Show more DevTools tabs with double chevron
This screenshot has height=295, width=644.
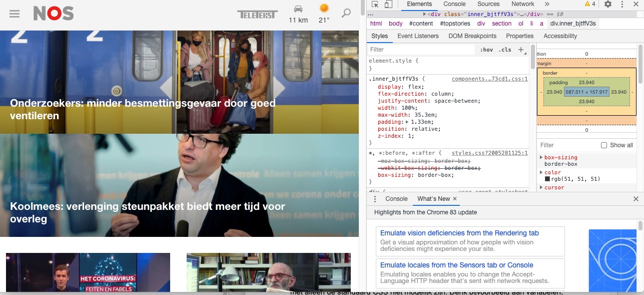click(x=547, y=4)
